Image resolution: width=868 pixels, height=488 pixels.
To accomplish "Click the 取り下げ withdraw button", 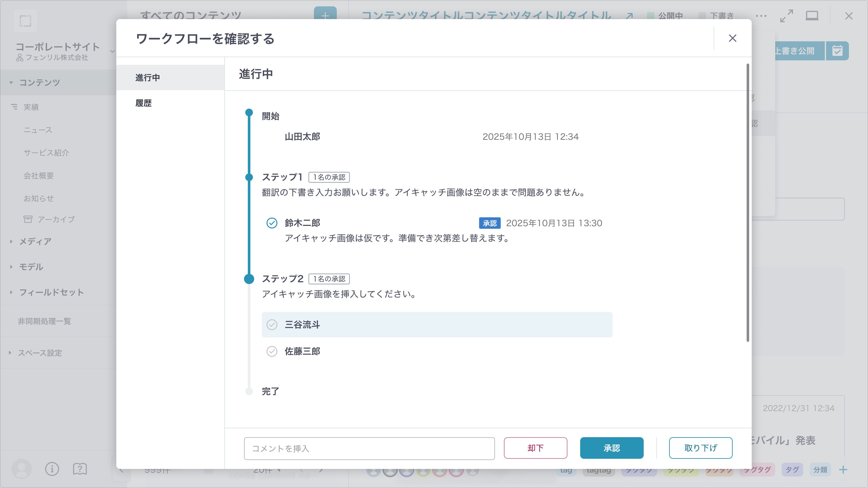I will tap(701, 448).
